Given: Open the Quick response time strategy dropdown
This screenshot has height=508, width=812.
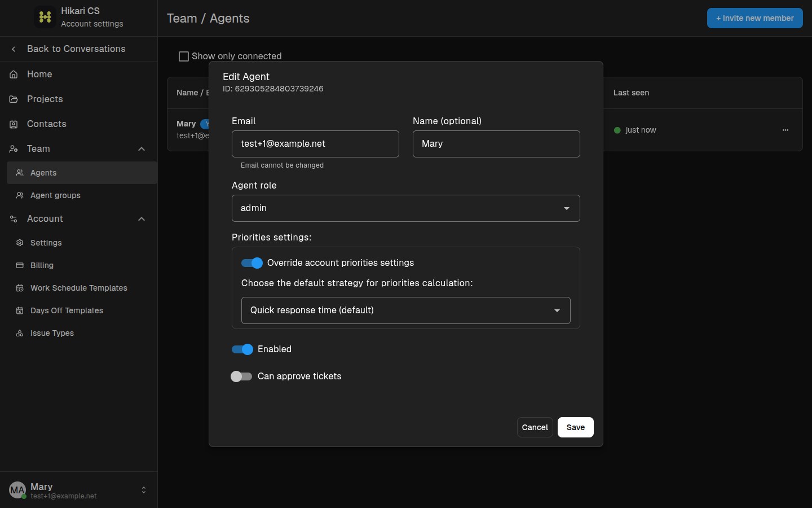Looking at the screenshot, I should click(x=406, y=310).
